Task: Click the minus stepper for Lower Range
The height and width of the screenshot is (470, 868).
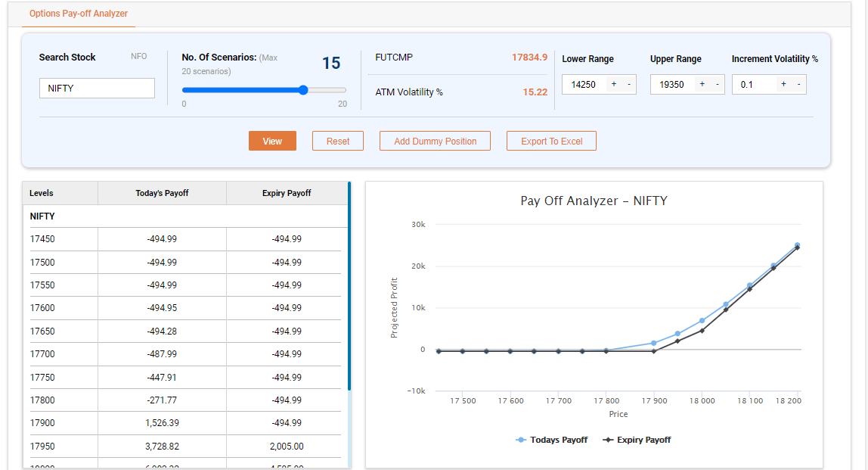Action: pos(629,85)
